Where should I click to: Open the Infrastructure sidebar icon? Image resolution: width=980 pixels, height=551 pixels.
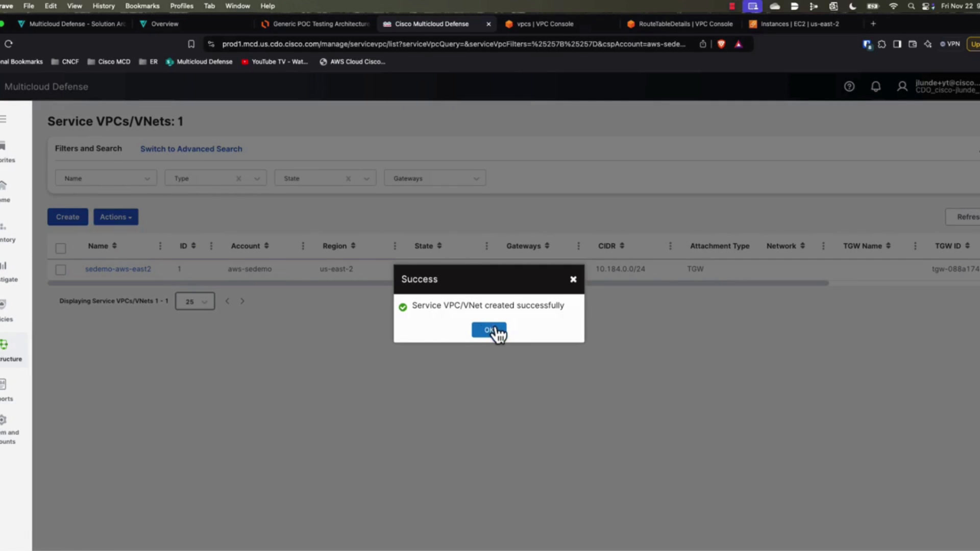tap(4, 345)
